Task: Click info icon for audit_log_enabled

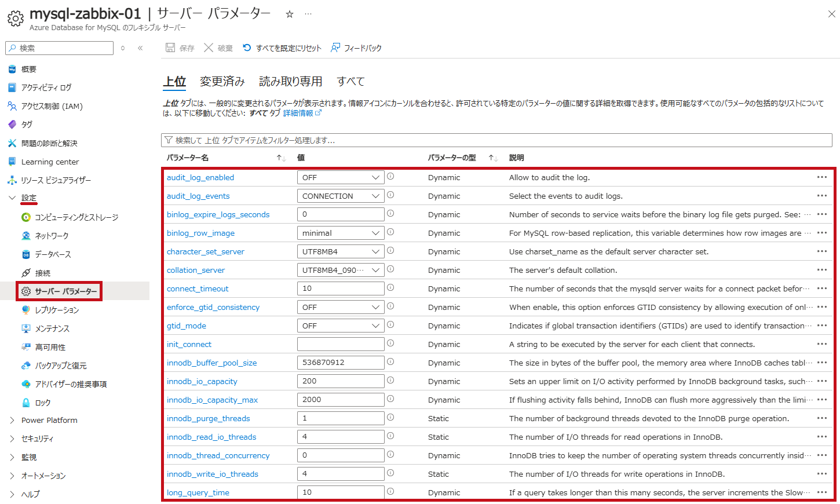Action: [390, 176]
